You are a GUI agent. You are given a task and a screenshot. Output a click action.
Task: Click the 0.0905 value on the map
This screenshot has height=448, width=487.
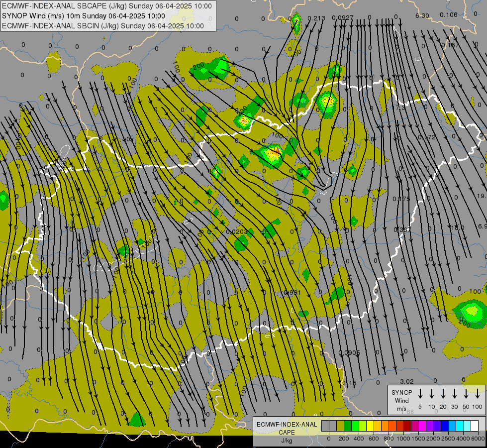[x=349, y=353]
